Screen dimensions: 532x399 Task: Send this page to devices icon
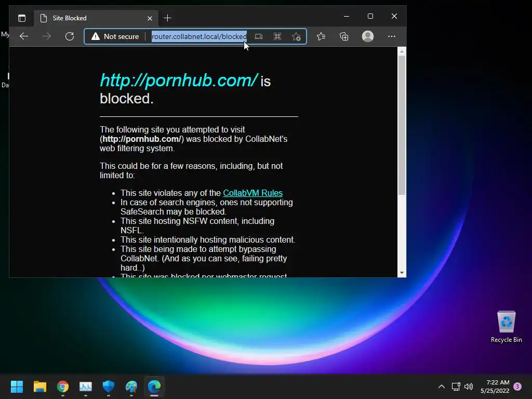click(259, 36)
